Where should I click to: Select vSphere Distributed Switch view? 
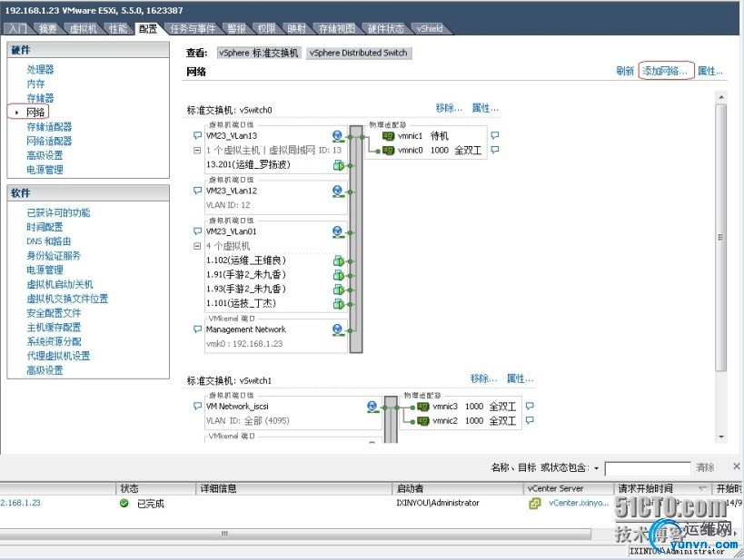(x=359, y=54)
